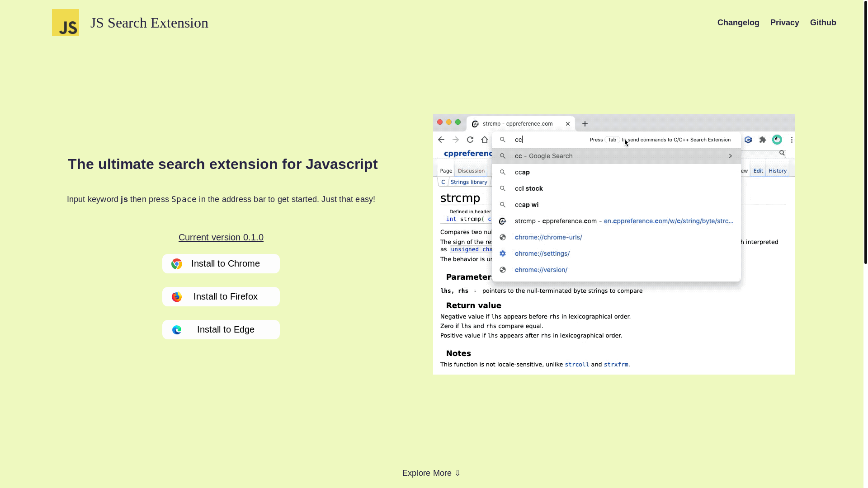Open the Privacy page
Image resolution: width=868 pixels, height=488 pixels.
pyautogui.click(x=785, y=23)
